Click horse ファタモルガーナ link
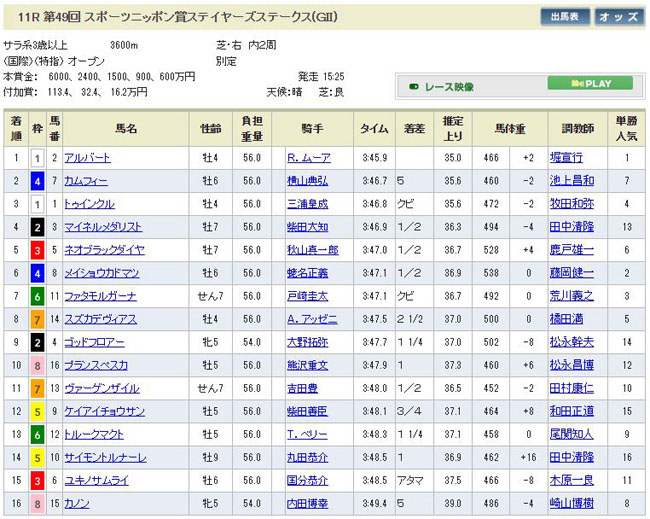Viewport: 650px width, 519px height. 98,296
